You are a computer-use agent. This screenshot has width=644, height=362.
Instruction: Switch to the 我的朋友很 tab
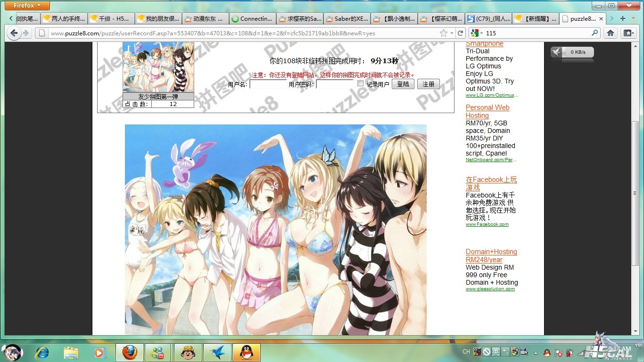158,19
